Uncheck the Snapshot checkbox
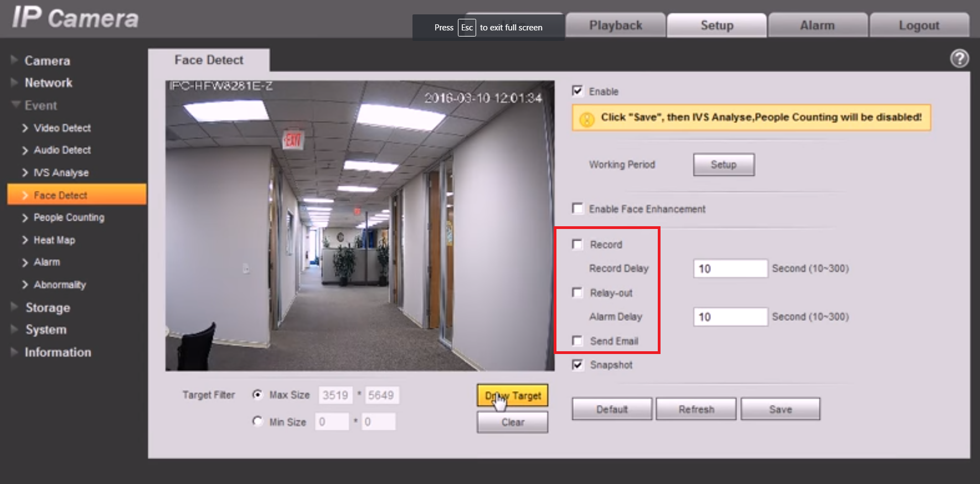Image resolution: width=980 pixels, height=484 pixels. [577, 365]
